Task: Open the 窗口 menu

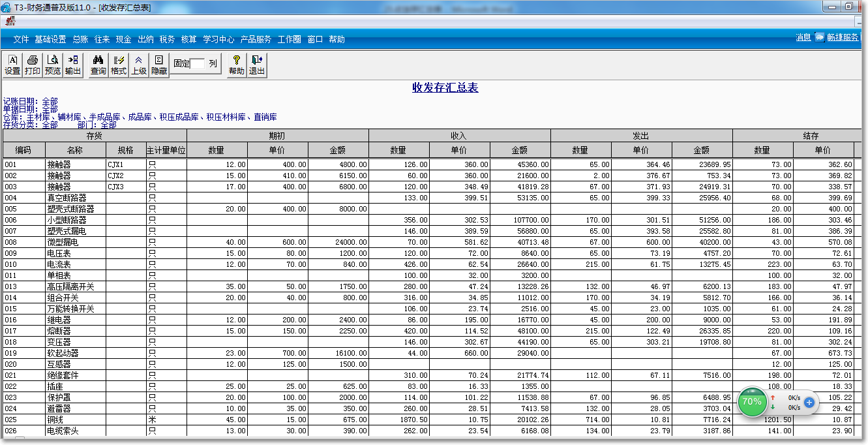Action: [314, 39]
